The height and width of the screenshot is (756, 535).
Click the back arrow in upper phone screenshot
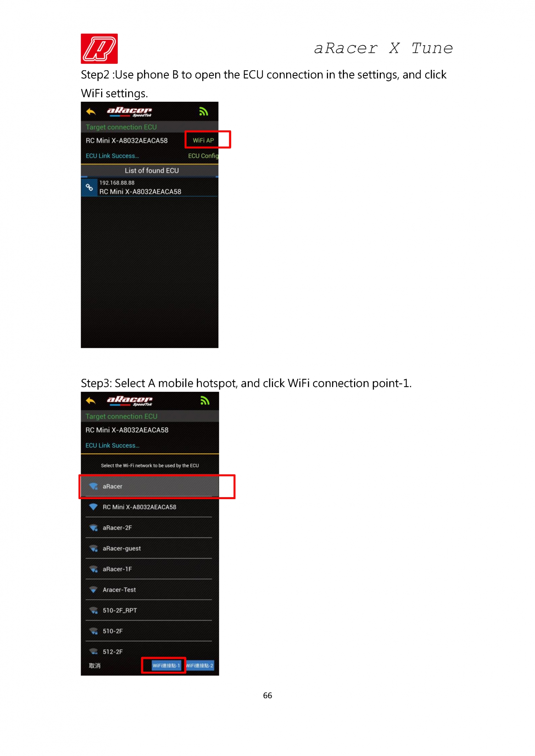tap(91, 112)
